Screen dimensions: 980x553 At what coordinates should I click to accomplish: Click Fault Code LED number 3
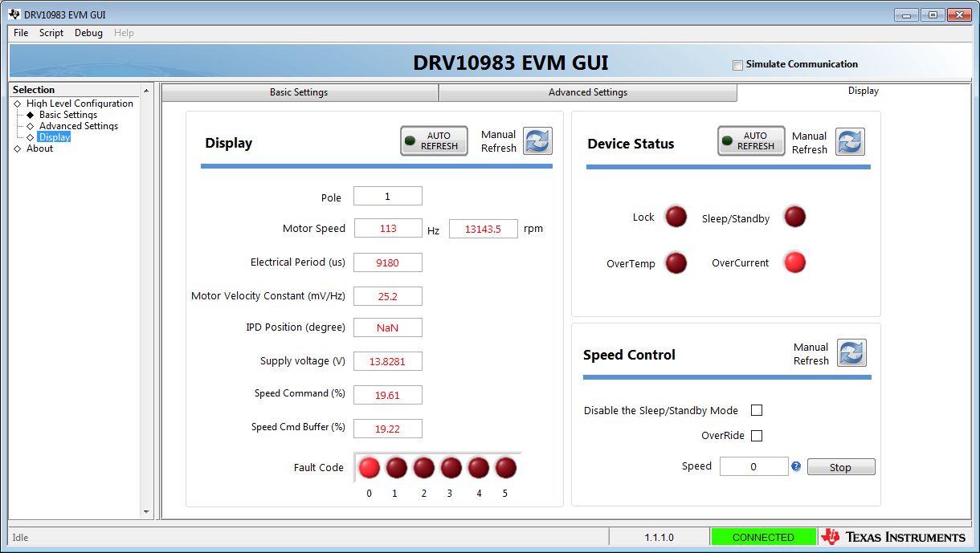451,468
